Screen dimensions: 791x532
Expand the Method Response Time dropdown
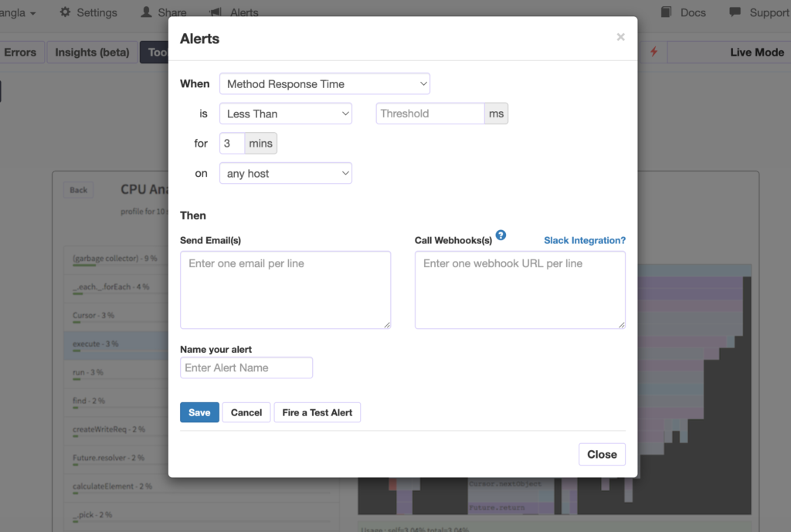(x=324, y=83)
